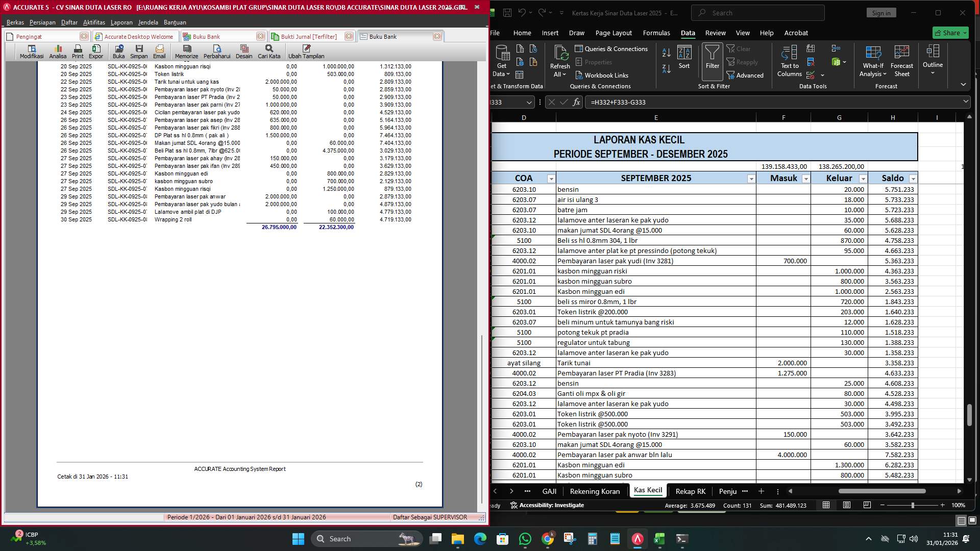Open the Saldo column filter dropdown

coord(913,179)
